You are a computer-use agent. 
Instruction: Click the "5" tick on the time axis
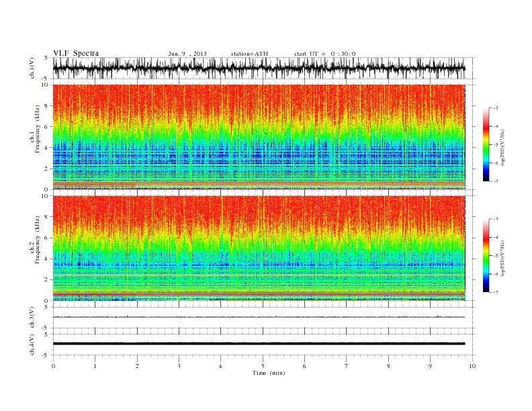click(263, 366)
